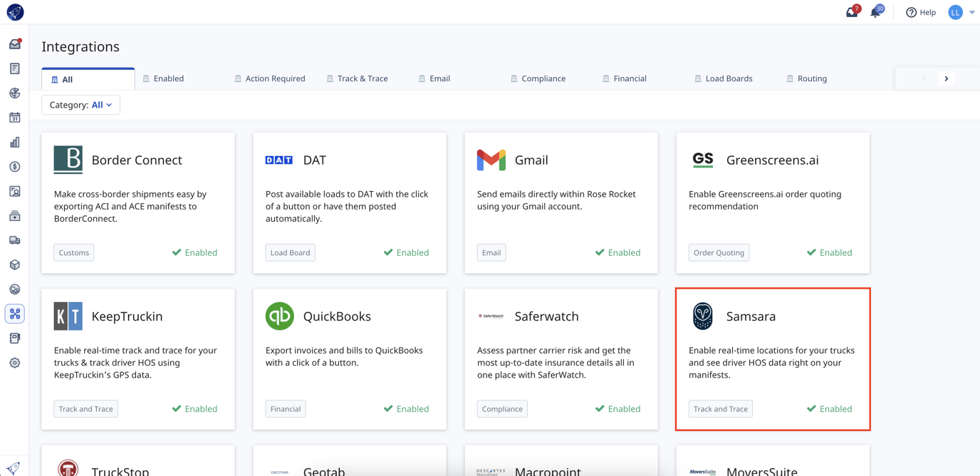
Task: Open the calendar icon in the sidebar
Action: coord(14,118)
